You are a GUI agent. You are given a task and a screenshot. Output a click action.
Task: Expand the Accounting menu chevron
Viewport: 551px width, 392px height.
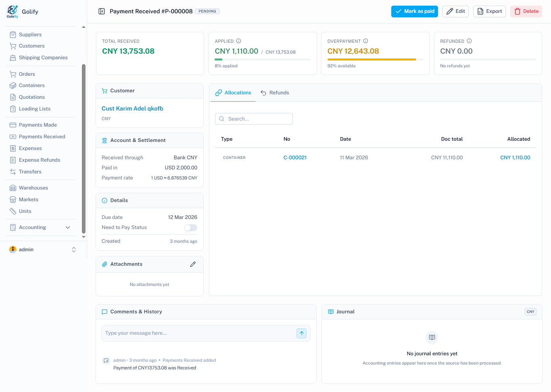[68, 227]
